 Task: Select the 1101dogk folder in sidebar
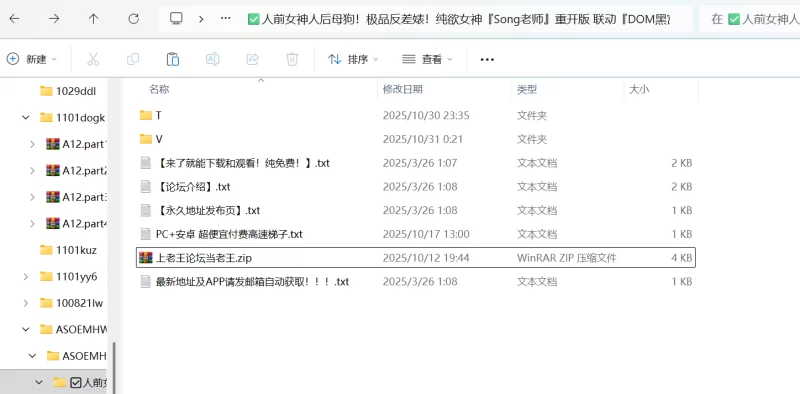[x=72, y=118]
